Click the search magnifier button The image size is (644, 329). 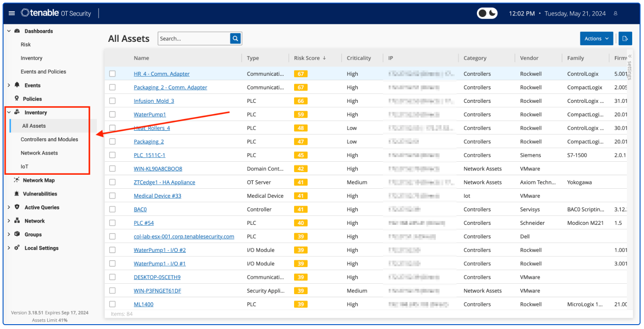tap(236, 38)
